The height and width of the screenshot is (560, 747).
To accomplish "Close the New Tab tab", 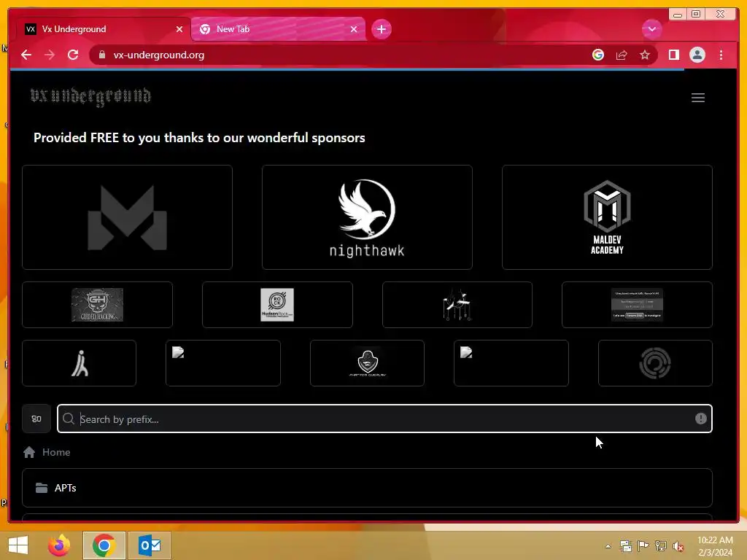I will click(x=354, y=29).
